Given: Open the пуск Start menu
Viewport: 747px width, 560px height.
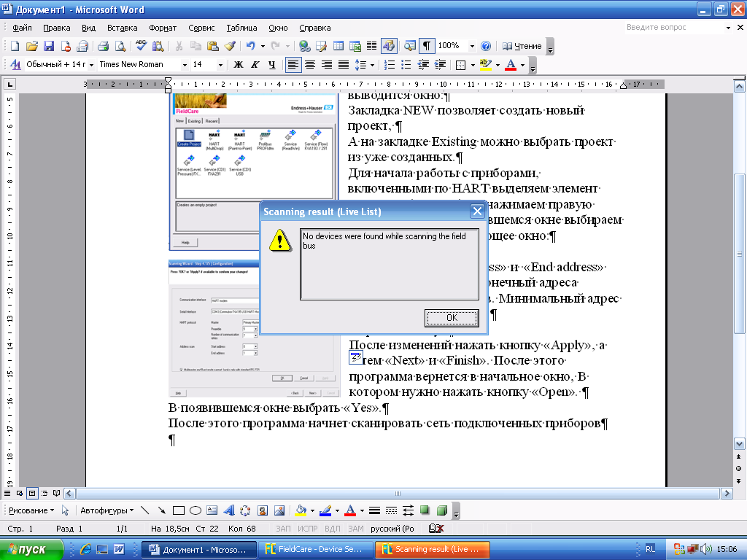Looking at the screenshot, I should [x=31, y=550].
